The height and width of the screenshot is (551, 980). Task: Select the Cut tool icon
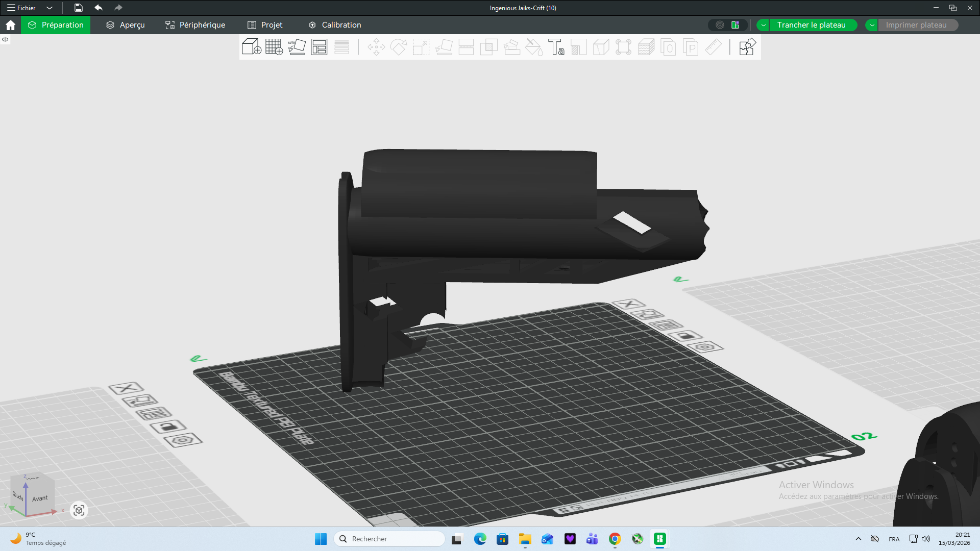click(x=466, y=47)
